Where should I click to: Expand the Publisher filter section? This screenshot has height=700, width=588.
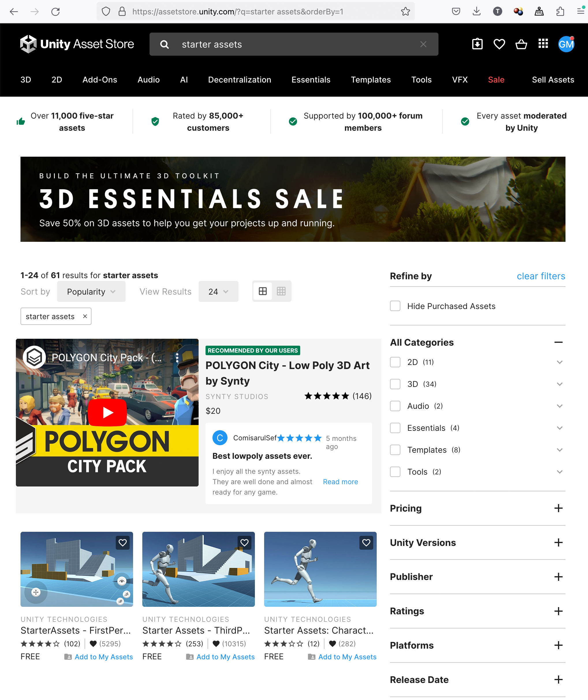click(558, 577)
